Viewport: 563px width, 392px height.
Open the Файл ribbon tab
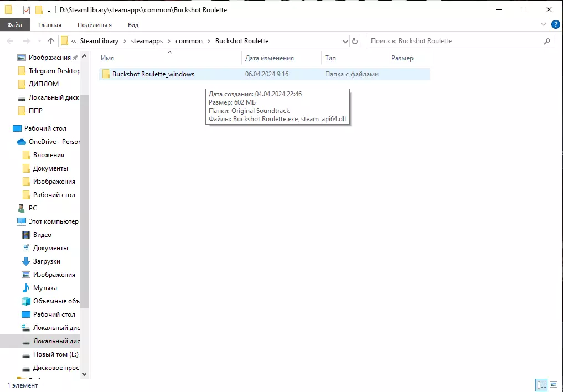click(15, 25)
